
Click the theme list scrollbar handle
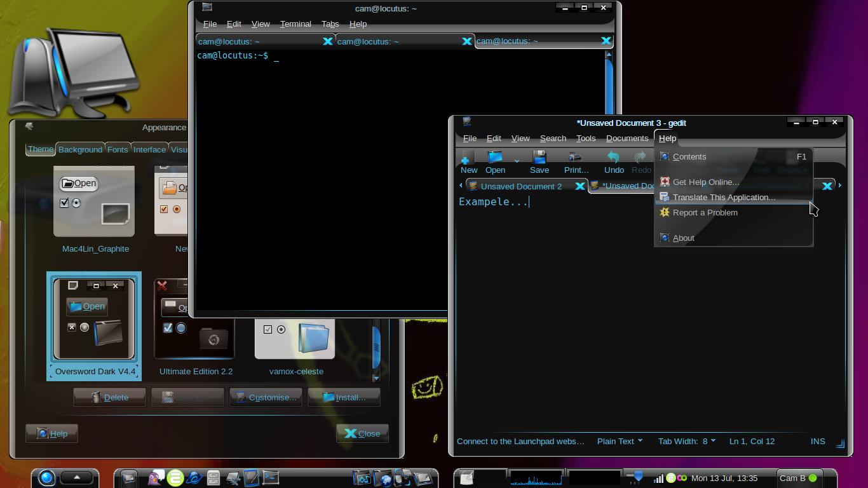click(x=376, y=348)
